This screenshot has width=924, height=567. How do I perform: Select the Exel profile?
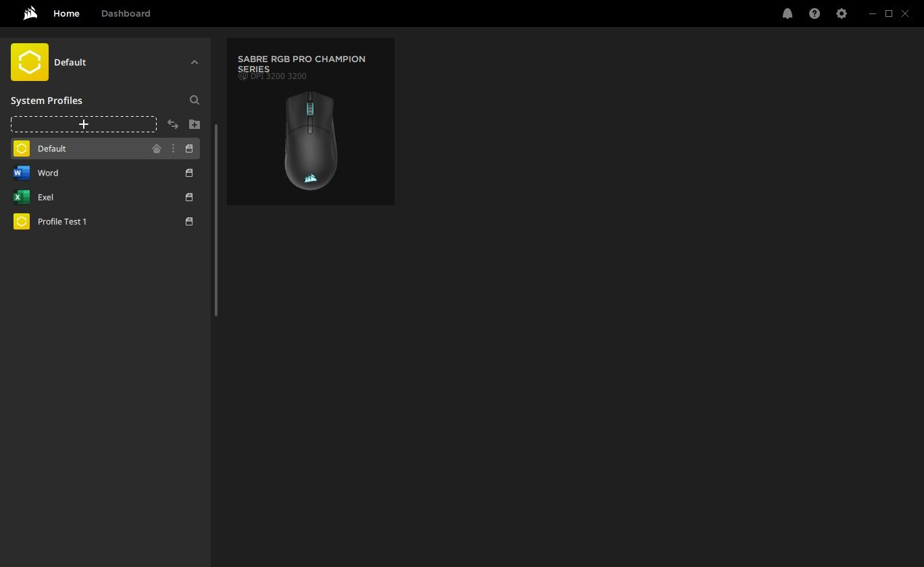tap(105, 197)
